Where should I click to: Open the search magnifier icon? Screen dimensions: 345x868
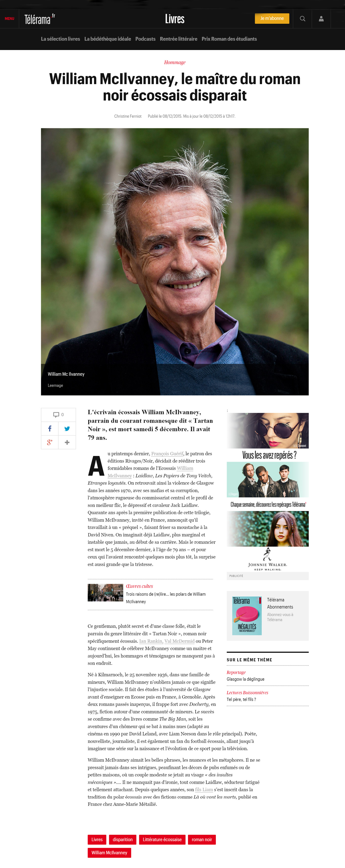pos(302,19)
